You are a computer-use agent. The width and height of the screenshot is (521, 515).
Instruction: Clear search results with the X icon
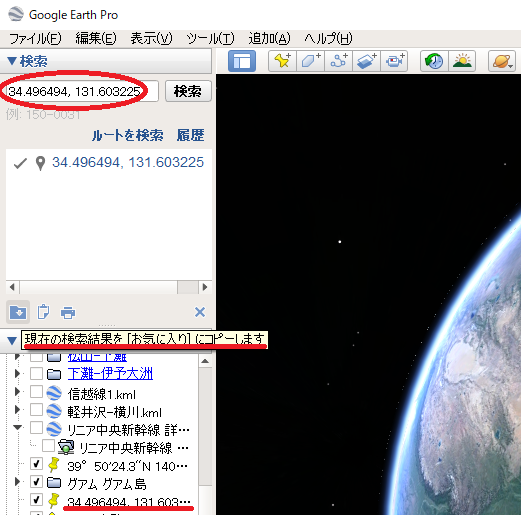200,312
